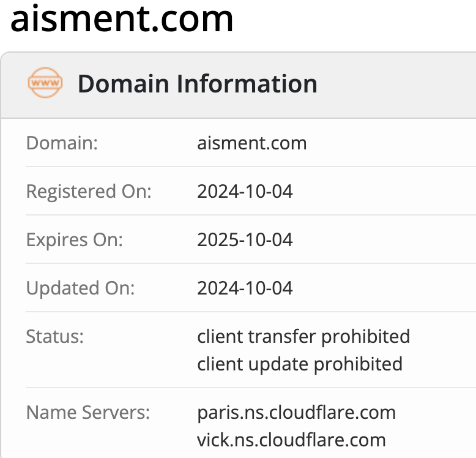Click vick.ns.cloudflare.com name server
The width and height of the screenshot is (476, 458).
[x=291, y=440]
